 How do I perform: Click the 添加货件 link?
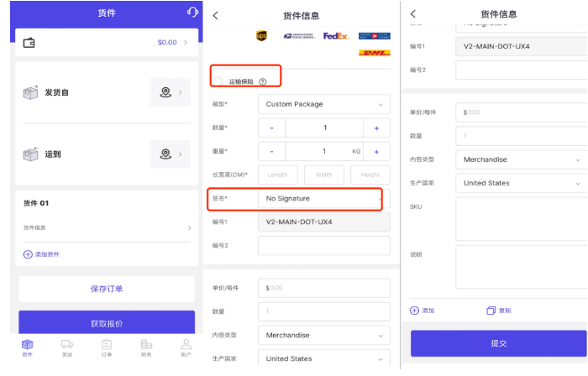(47, 254)
